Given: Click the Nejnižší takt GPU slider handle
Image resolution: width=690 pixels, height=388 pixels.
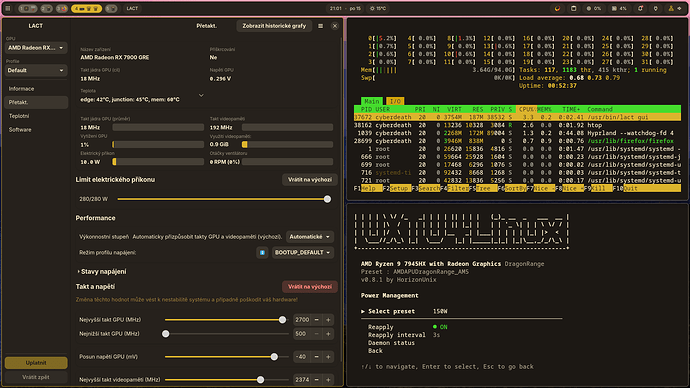Looking at the screenshot, I should pos(166,334).
